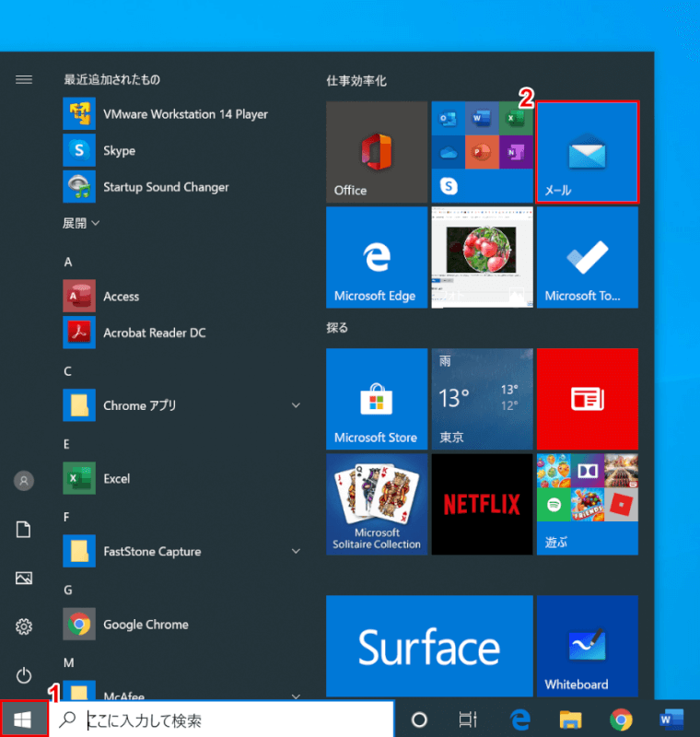
Task: Open OneDrive in the Office apps tile
Action: tap(449, 152)
